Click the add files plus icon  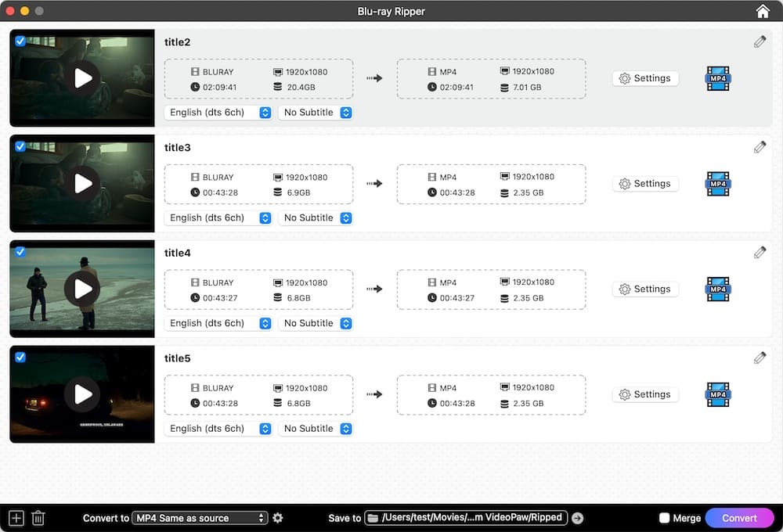click(x=15, y=517)
